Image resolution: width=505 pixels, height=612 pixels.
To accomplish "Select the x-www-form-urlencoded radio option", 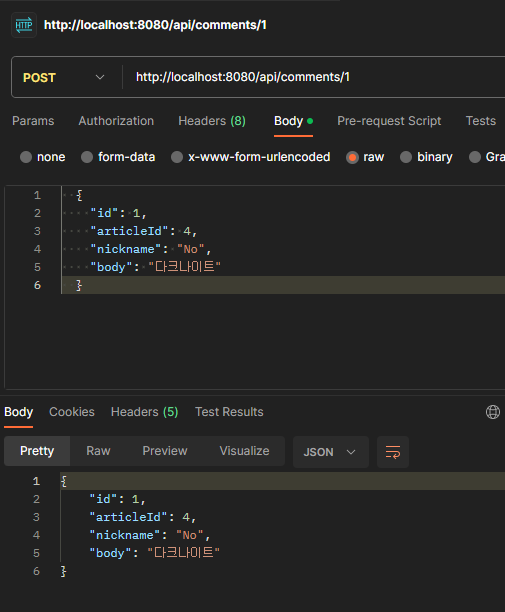I will pyautogui.click(x=177, y=157).
